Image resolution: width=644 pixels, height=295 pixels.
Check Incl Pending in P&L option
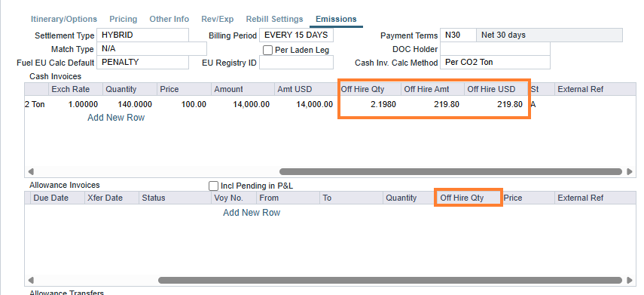(x=214, y=186)
